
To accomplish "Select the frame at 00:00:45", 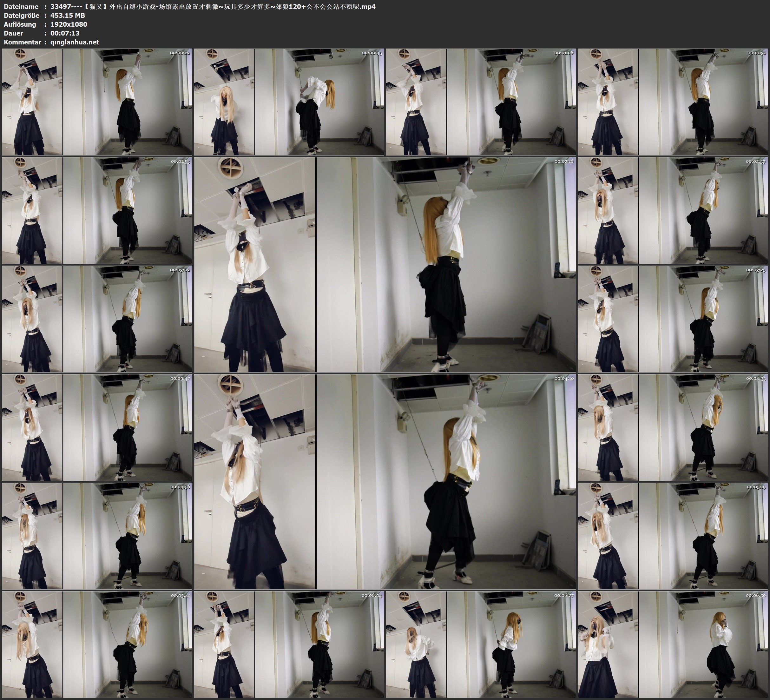I will (289, 102).
